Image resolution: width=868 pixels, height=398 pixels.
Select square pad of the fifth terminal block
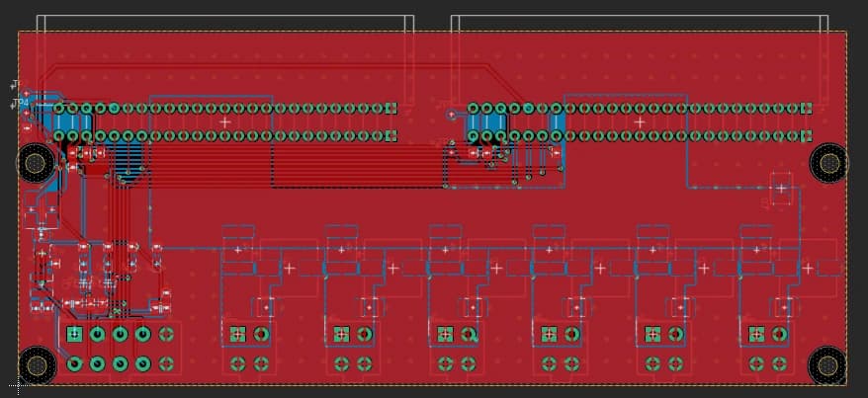click(652, 334)
